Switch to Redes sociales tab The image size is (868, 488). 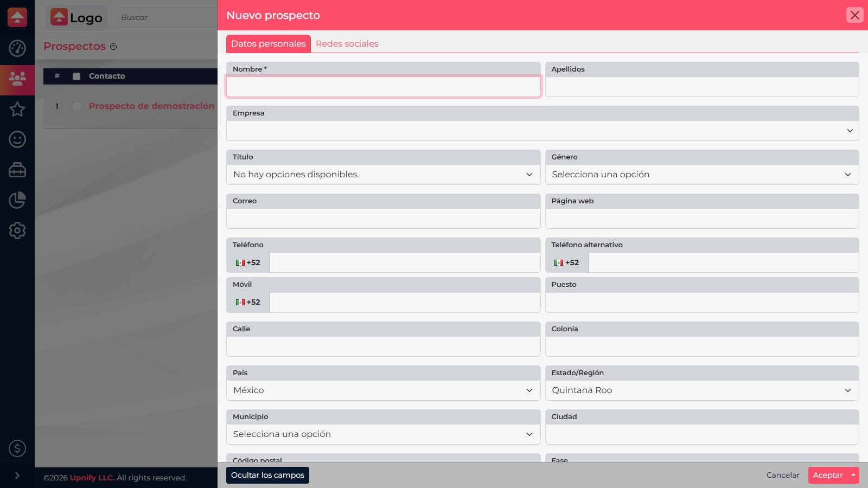click(x=347, y=44)
